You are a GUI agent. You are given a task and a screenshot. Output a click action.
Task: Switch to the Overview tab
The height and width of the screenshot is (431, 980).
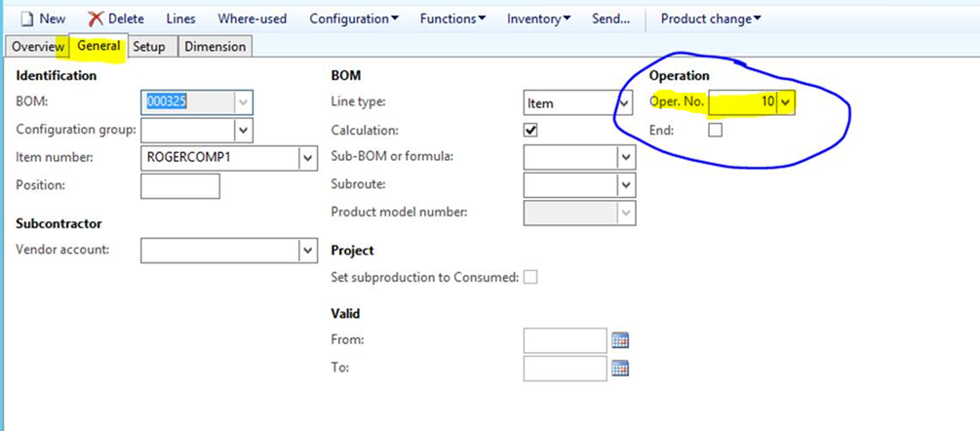pos(37,47)
